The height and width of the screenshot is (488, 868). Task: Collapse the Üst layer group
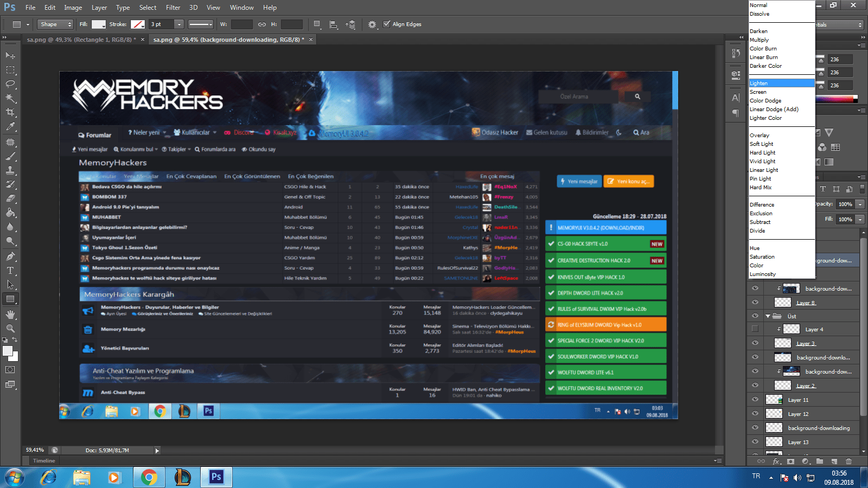coord(768,316)
